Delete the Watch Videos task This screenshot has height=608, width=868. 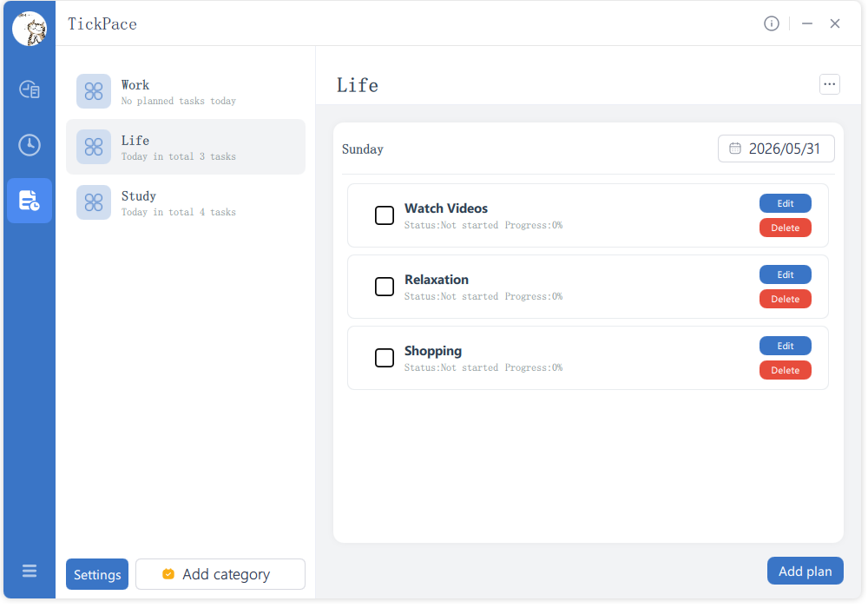tap(785, 228)
